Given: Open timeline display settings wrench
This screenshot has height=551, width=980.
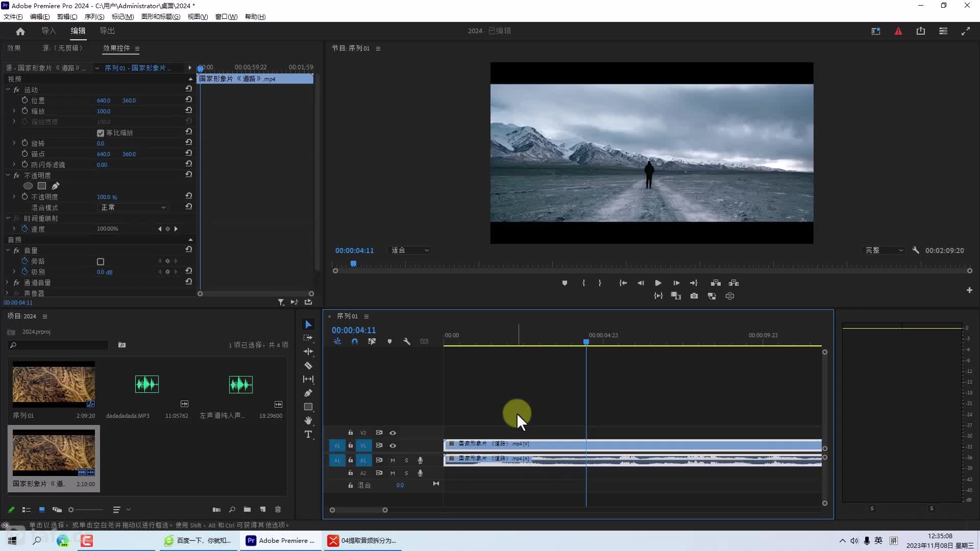Looking at the screenshot, I should pyautogui.click(x=407, y=341).
